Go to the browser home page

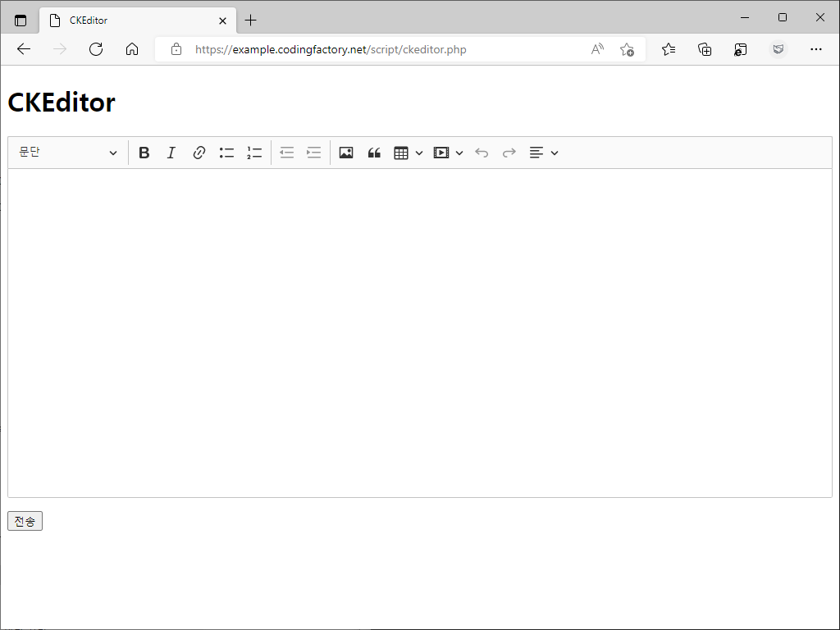(132, 49)
